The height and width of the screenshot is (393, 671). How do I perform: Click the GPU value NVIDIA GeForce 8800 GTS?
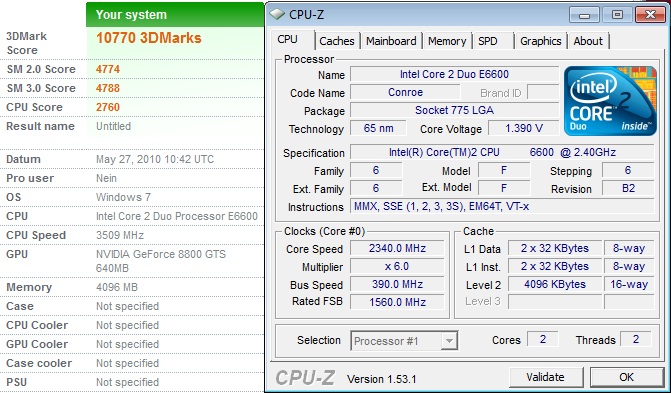click(x=161, y=254)
